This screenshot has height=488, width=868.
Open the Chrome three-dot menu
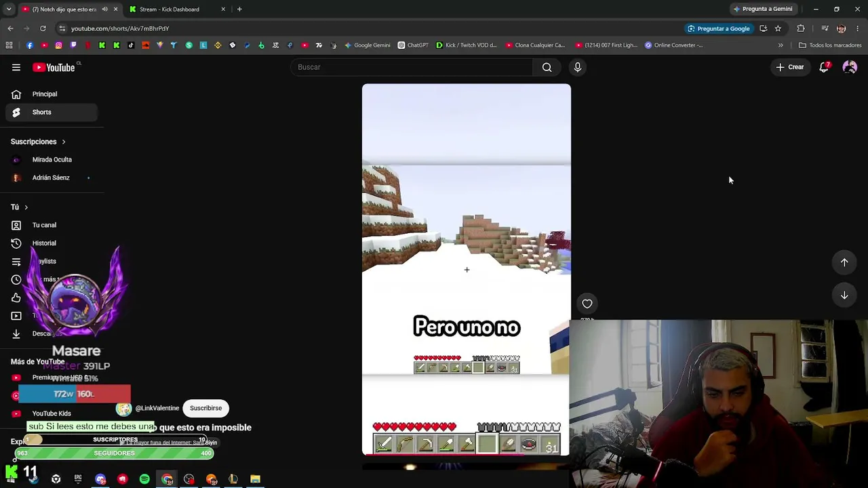click(858, 28)
